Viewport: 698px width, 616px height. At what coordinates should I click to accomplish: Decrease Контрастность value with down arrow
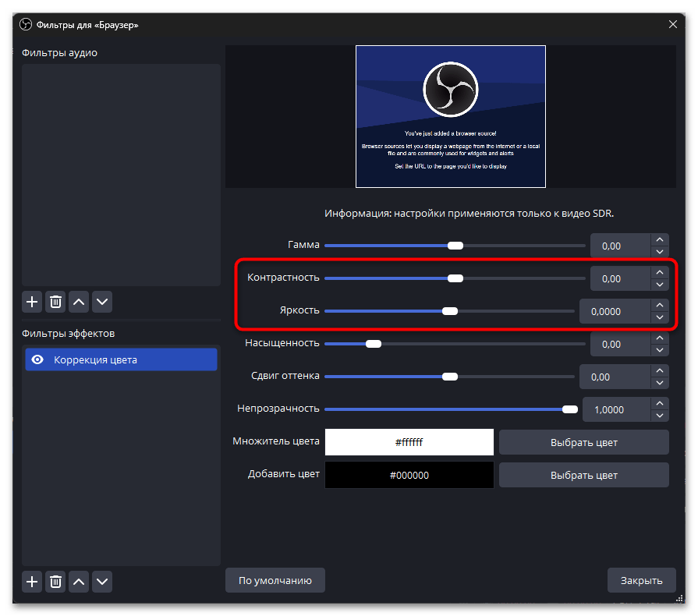pyautogui.click(x=660, y=285)
